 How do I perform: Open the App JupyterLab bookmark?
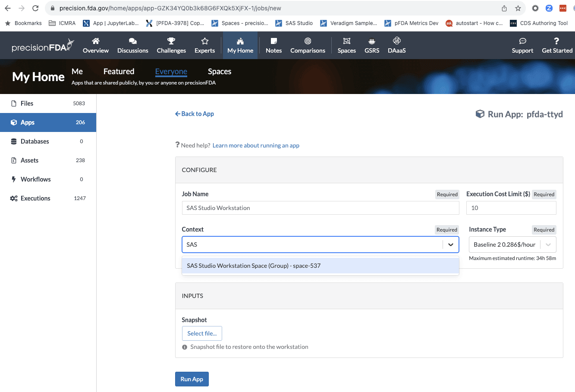coord(111,23)
